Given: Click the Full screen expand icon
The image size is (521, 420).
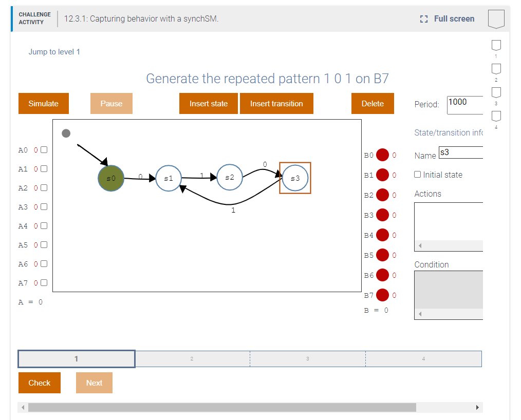Looking at the screenshot, I should (x=423, y=19).
